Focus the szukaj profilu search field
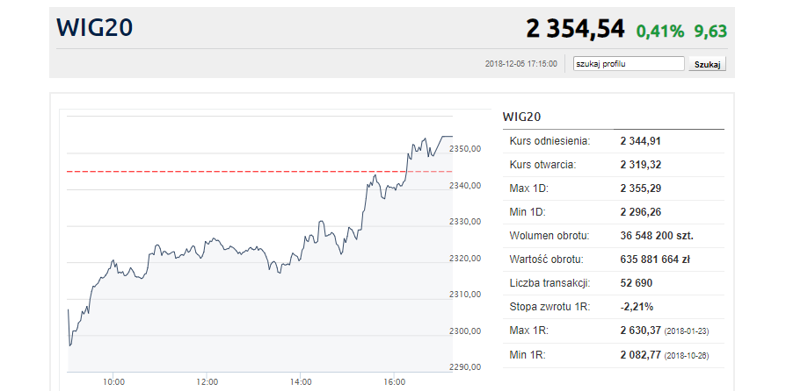786x391 pixels. click(x=629, y=64)
